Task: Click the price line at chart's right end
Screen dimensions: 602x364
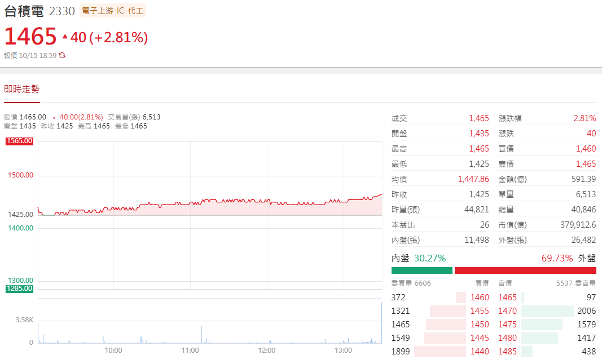Action: point(381,194)
